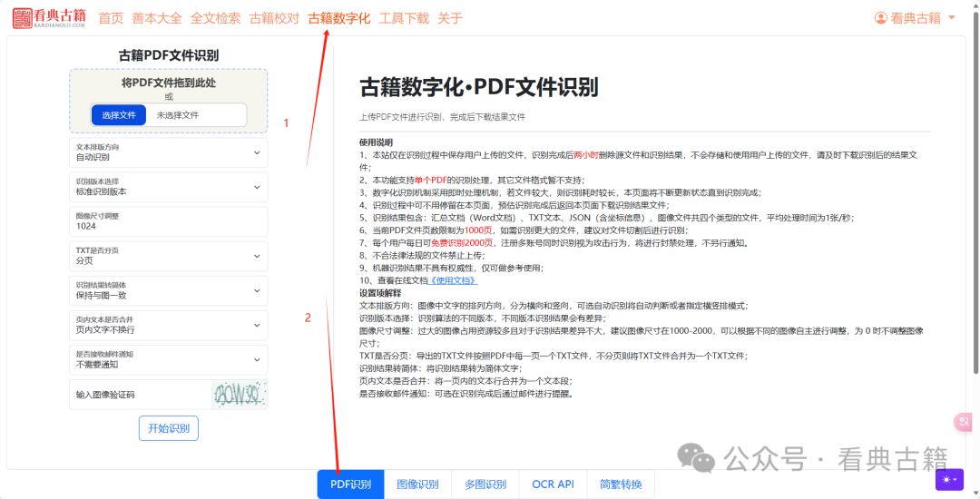The height and width of the screenshot is (499, 980).
Task: Open the 工具下载 menu item
Action: [x=405, y=18]
